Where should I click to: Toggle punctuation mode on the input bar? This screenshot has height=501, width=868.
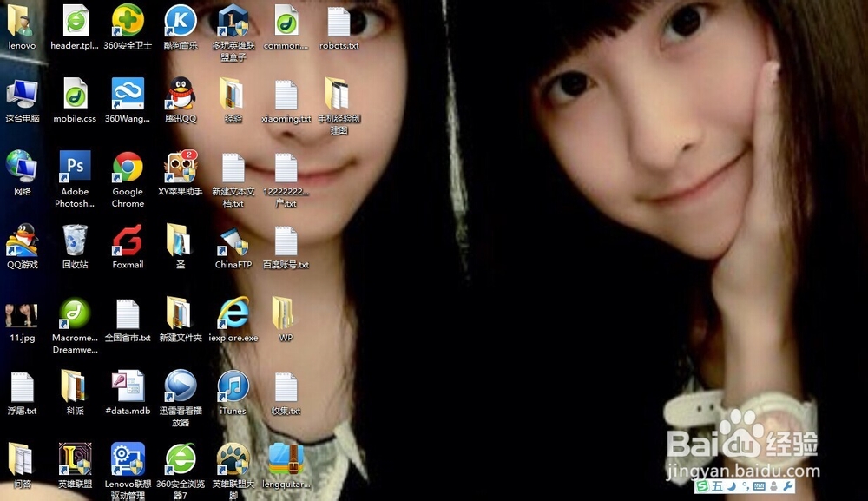[743, 485]
